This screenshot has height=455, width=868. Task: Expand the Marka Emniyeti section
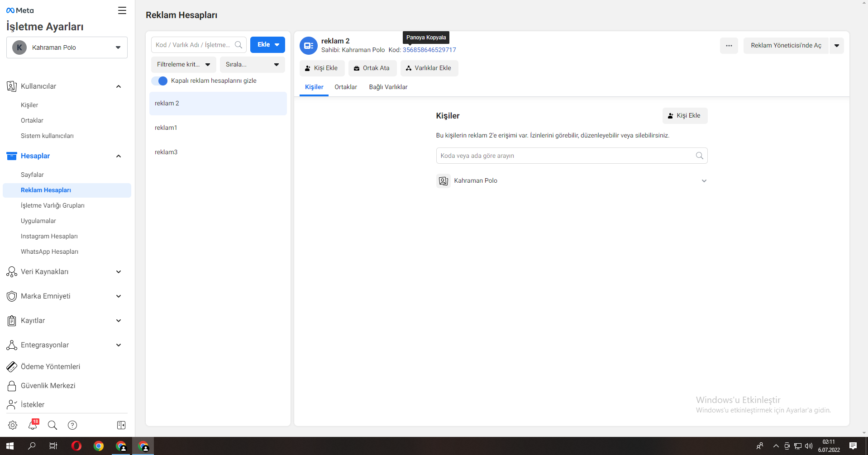click(x=119, y=296)
